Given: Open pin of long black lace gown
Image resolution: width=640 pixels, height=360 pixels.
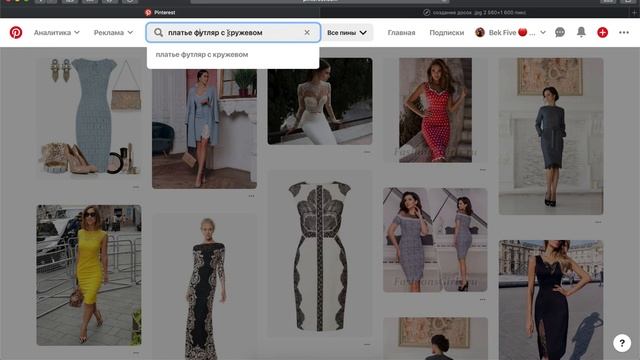Looking at the screenshot, I should tap(204, 287).
